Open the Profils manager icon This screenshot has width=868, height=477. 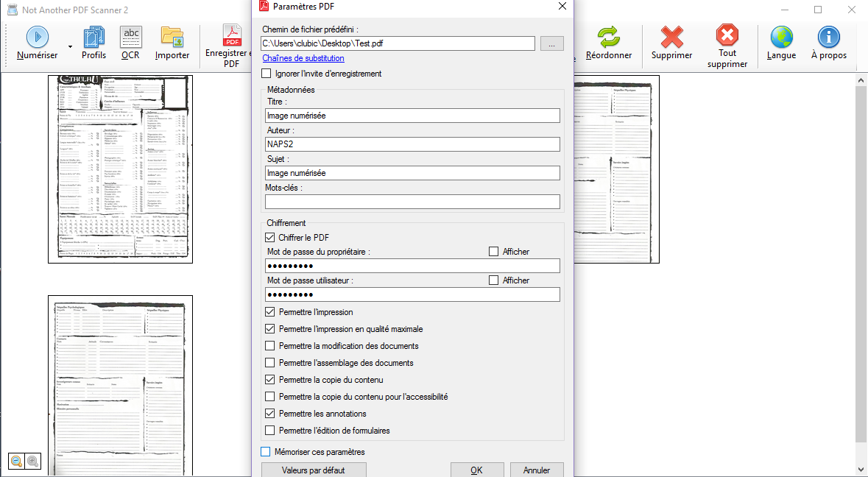tap(93, 35)
